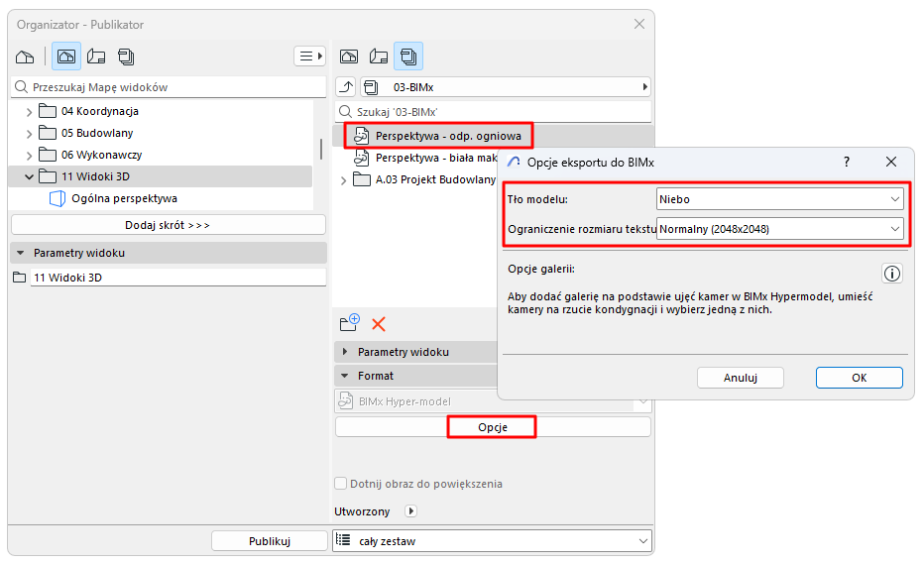Image resolution: width=924 pixels, height=564 pixels.
Task: Select Publisher Sets icon in right panel
Action: (x=408, y=56)
